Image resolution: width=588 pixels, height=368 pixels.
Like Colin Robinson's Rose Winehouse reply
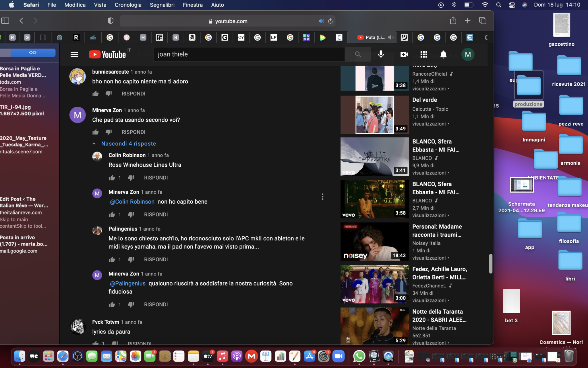tap(112, 178)
